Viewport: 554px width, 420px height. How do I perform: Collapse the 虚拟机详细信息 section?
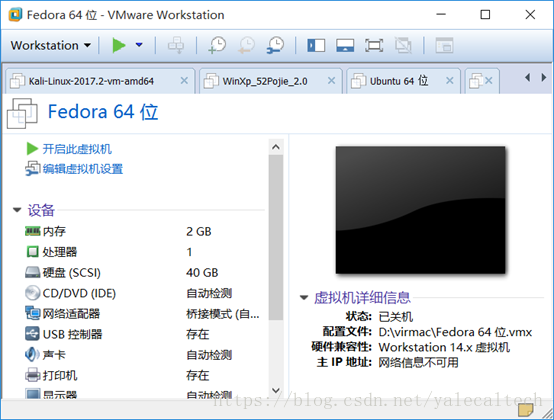(x=304, y=297)
